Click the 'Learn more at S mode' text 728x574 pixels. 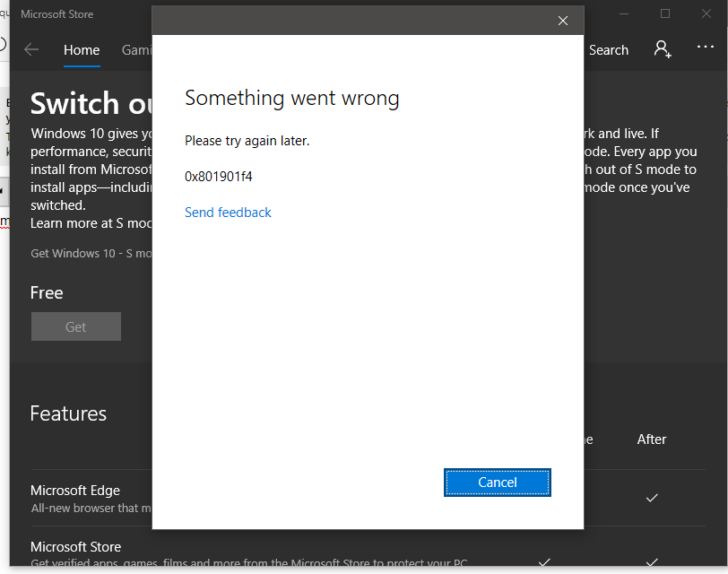pos(91,223)
